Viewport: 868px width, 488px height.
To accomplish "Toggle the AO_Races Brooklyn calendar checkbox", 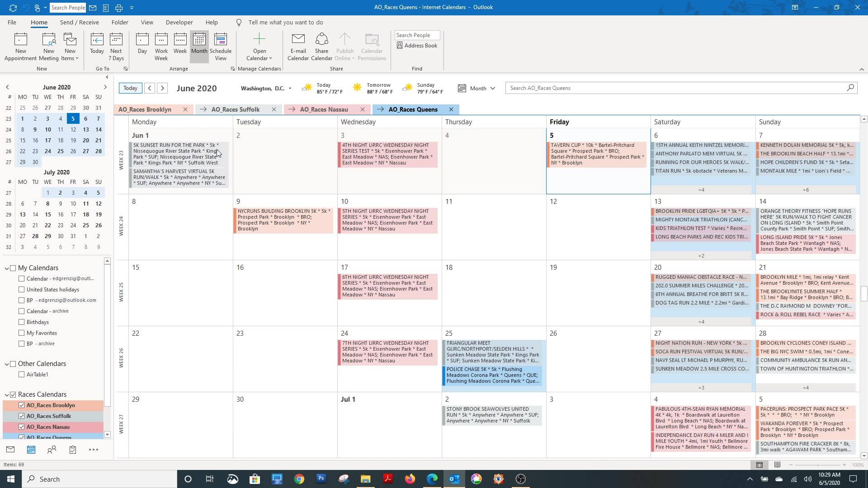I will [21, 405].
